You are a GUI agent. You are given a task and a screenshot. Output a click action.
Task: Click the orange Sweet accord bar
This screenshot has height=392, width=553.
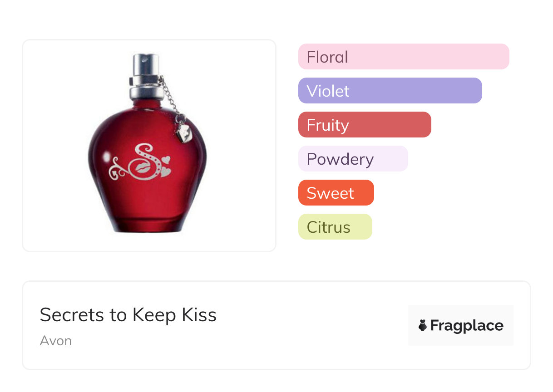tap(336, 193)
